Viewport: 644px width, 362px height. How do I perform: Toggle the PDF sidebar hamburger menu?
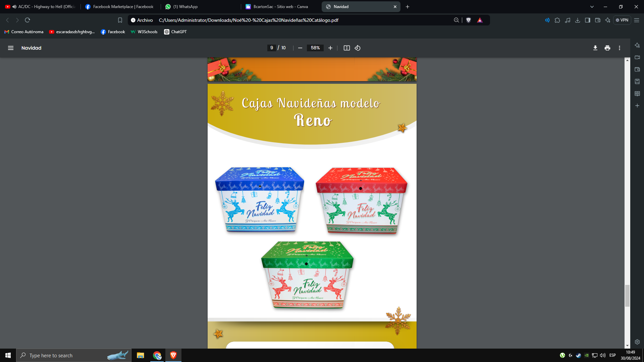coord(11,48)
